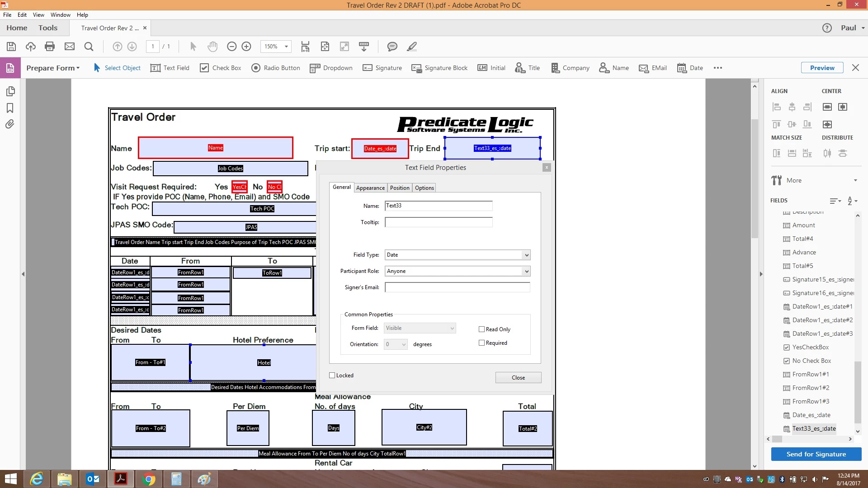Select the Hand pan tool
Viewport: 868px width, 488px height.
[212, 47]
